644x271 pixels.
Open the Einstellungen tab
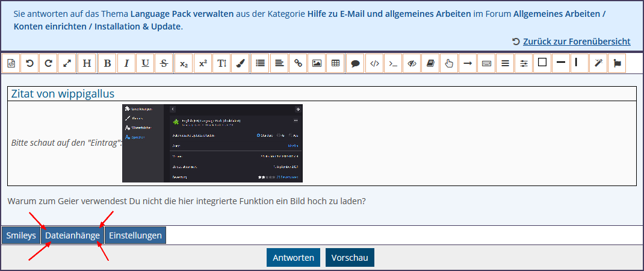click(x=135, y=235)
